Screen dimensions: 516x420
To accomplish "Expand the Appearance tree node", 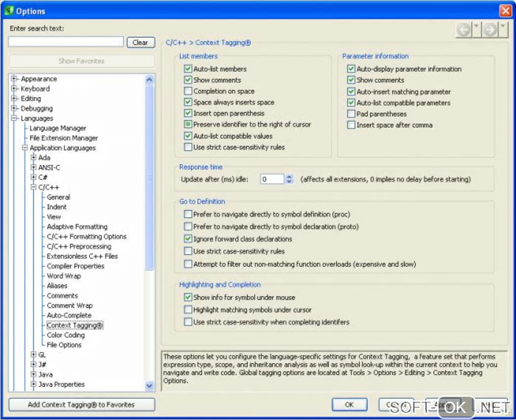I will click(14, 78).
